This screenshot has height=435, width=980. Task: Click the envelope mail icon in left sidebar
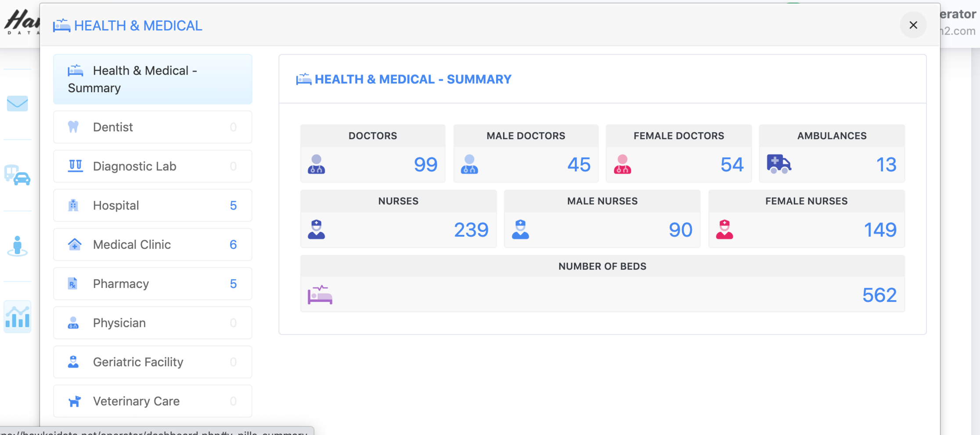pyautogui.click(x=18, y=104)
